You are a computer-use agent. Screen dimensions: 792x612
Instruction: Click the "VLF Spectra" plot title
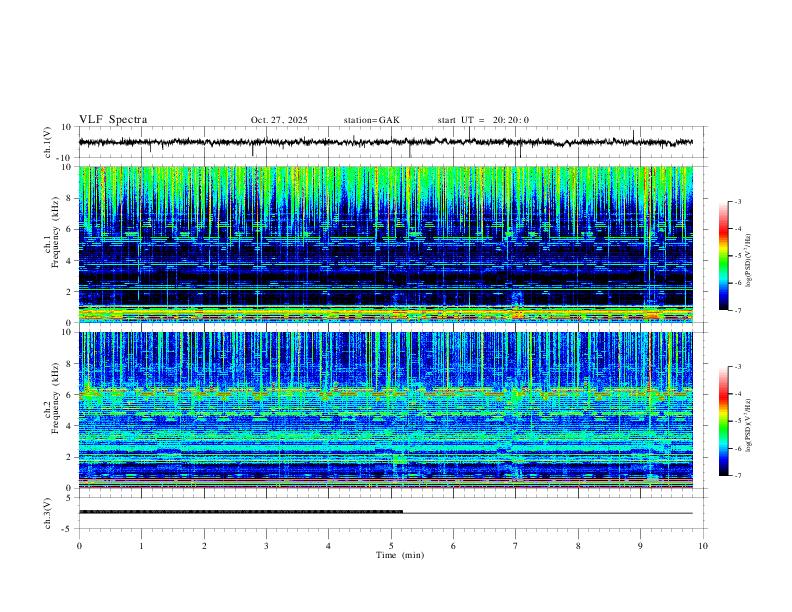point(113,120)
